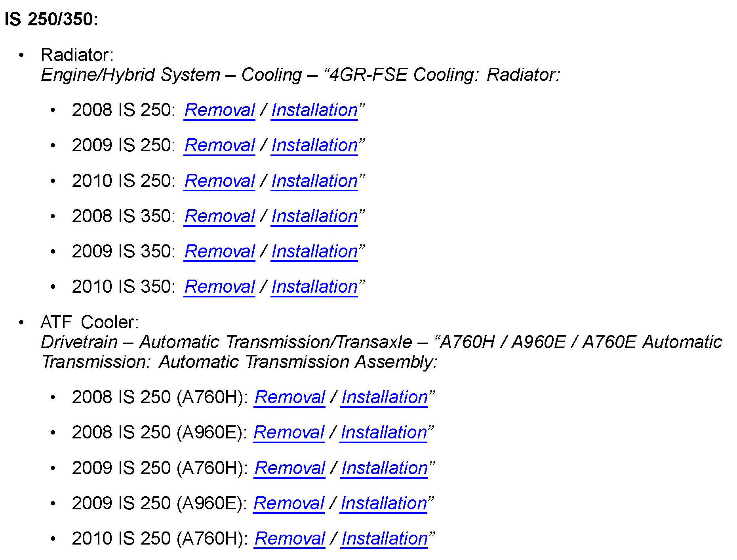This screenshot has width=737, height=560.
Task: Click 2010 IS 250 (A760H) Installation link
Action: 385,539
